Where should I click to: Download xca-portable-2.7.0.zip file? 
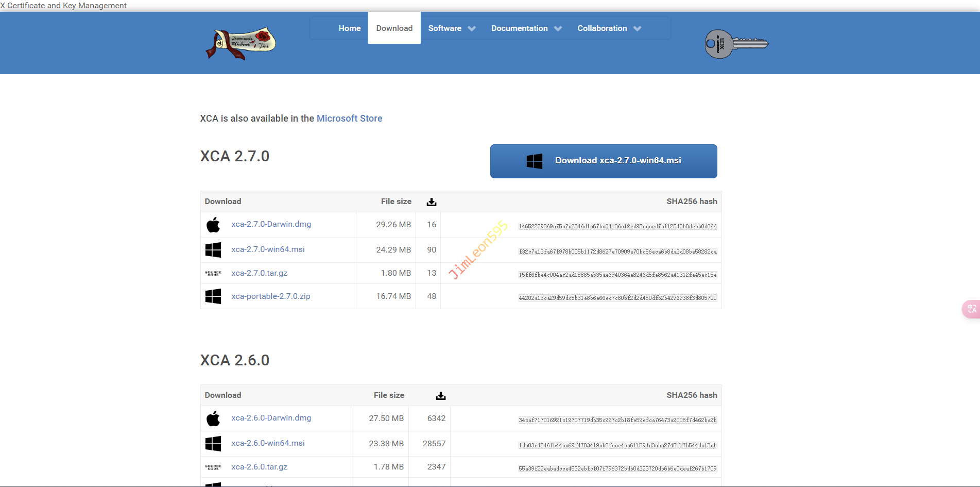[271, 296]
